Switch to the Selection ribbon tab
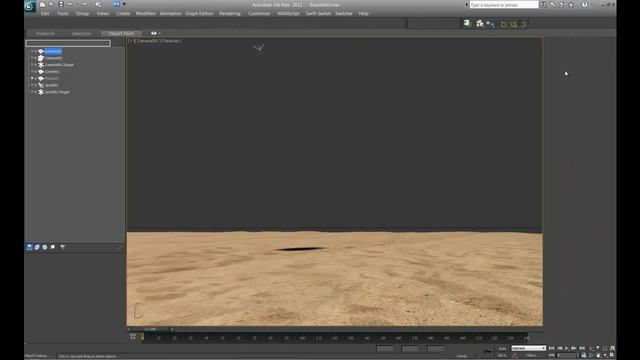The image size is (640, 360). click(x=81, y=33)
